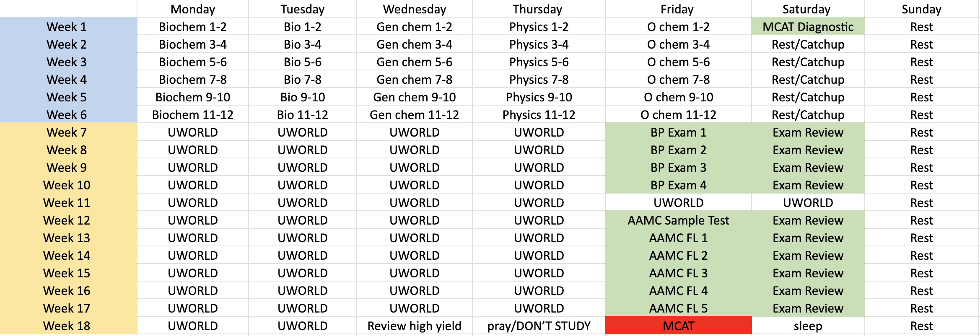Screen dimensions: 980x336
Task: Click the Physics 9-10 cell
Action: pyautogui.click(x=539, y=97)
